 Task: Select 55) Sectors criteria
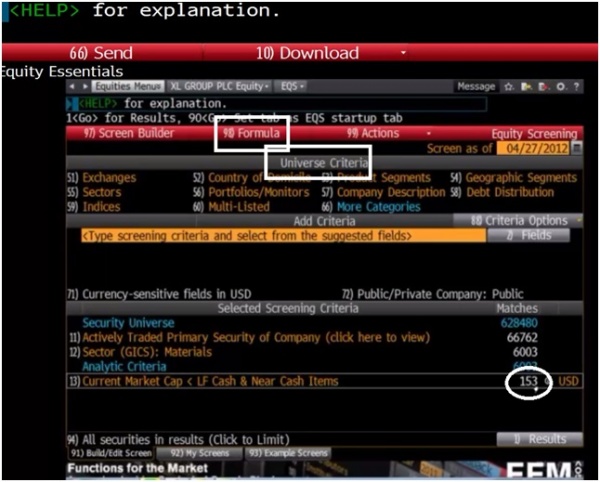point(95,192)
